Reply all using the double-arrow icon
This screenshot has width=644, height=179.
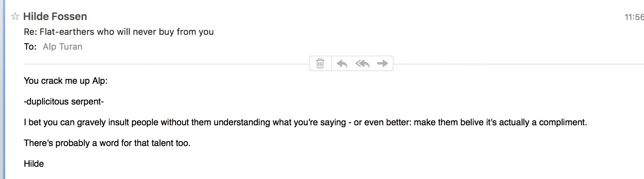[362, 63]
